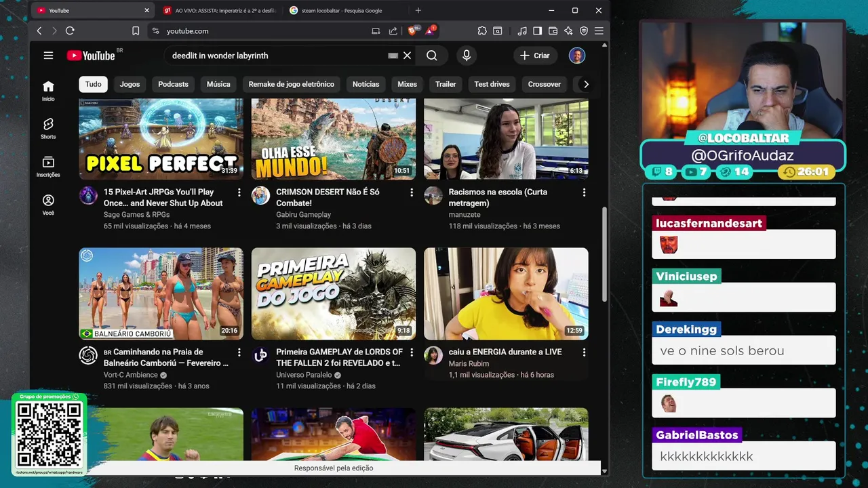868x488 pixels.
Task: Switch to AO VIVO: ASSISTA tab
Action: click(x=220, y=10)
